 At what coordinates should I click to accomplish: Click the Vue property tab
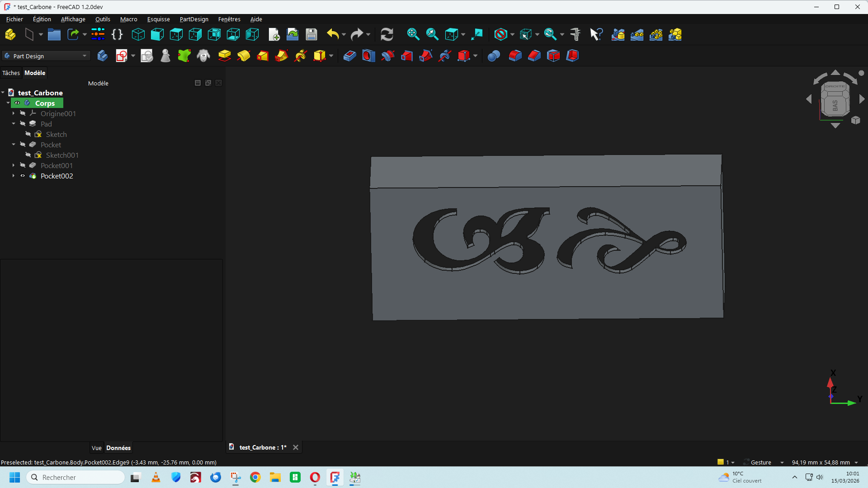pyautogui.click(x=96, y=448)
